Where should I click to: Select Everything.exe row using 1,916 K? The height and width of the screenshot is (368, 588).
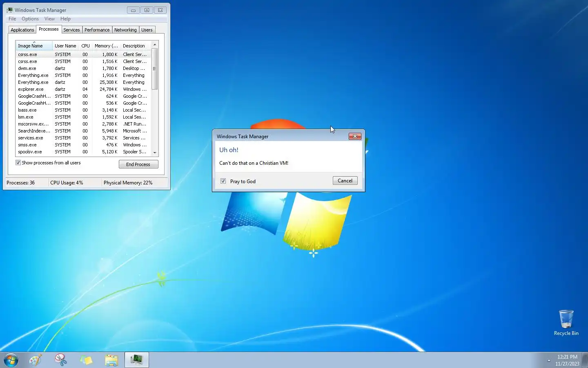(83, 75)
